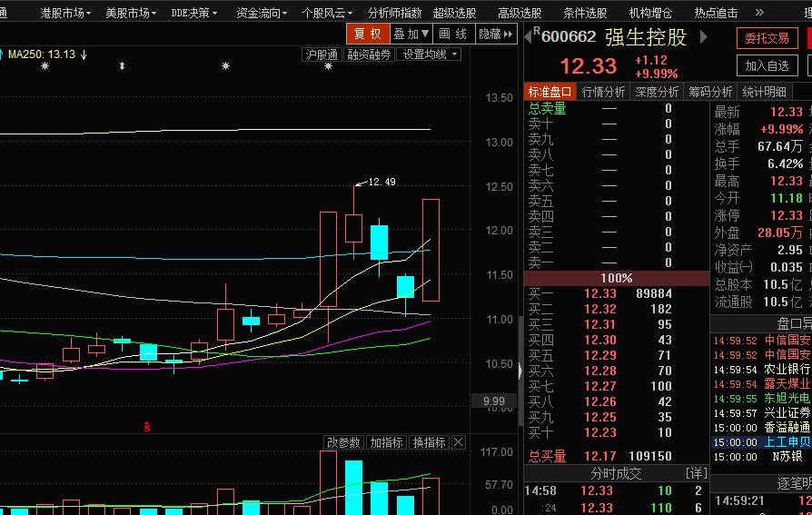The width and height of the screenshot is (812, 515).
Task: Open the 叠加 dropdown
Action: pyautogui.click(x=411, y=35)
